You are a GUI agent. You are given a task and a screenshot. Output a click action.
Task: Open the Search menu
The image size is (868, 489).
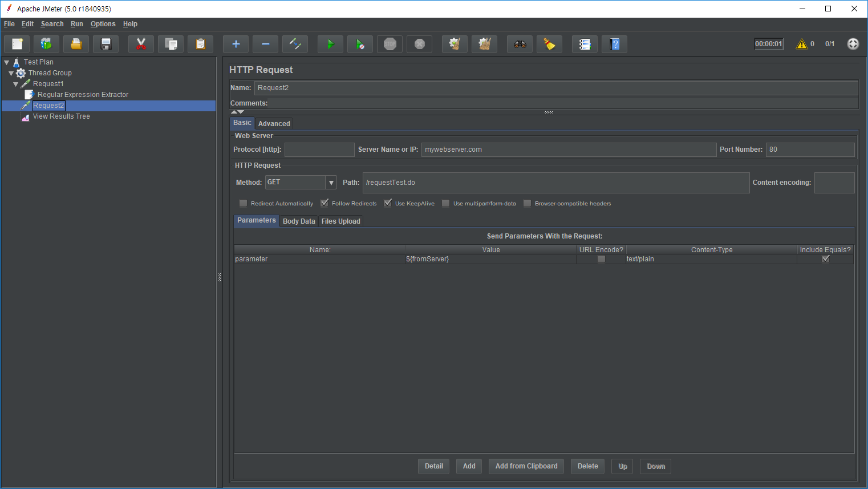click(52, 24)
